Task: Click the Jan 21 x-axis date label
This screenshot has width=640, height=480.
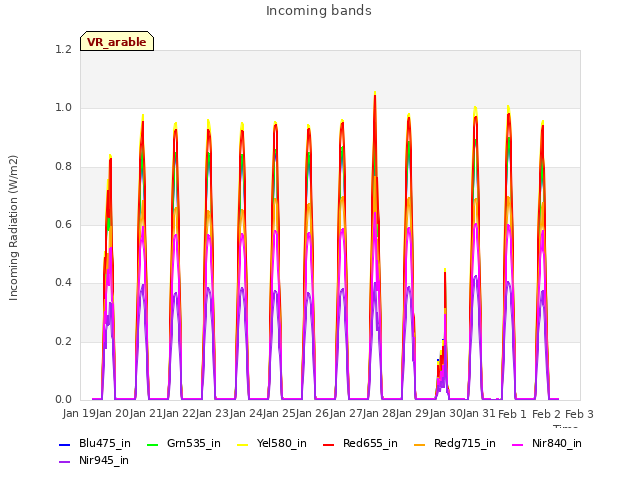Action: pos(146,413)
